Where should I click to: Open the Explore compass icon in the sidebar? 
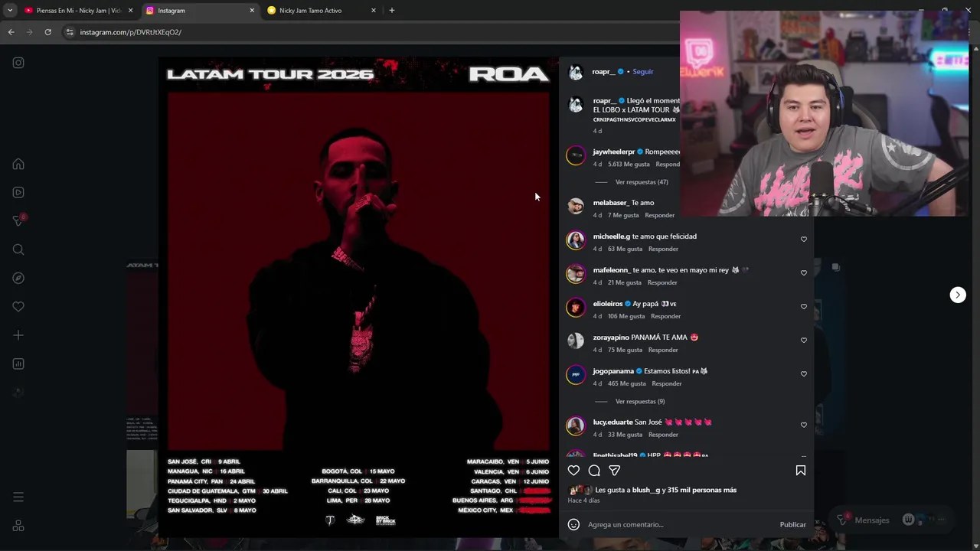(x=18, y=278)
